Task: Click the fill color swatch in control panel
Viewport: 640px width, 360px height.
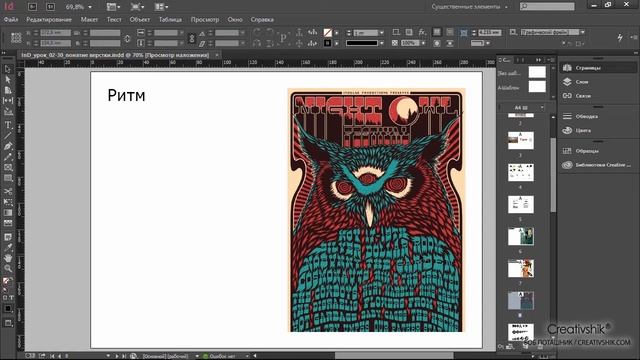Action: pos(327,32)
